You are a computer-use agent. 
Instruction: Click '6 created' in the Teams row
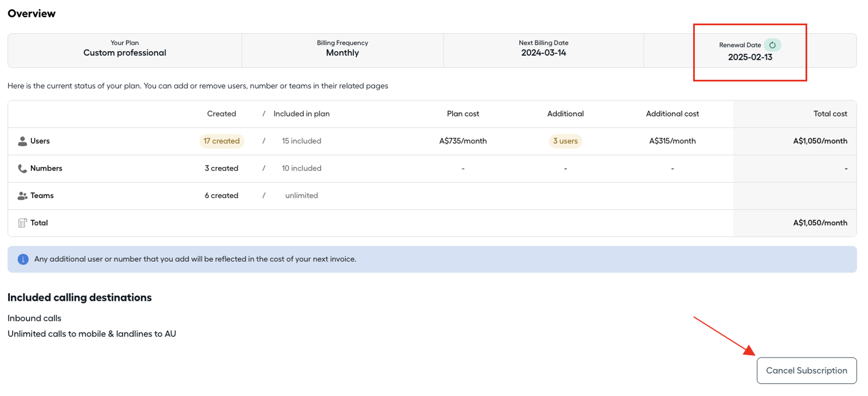[221, 195]
